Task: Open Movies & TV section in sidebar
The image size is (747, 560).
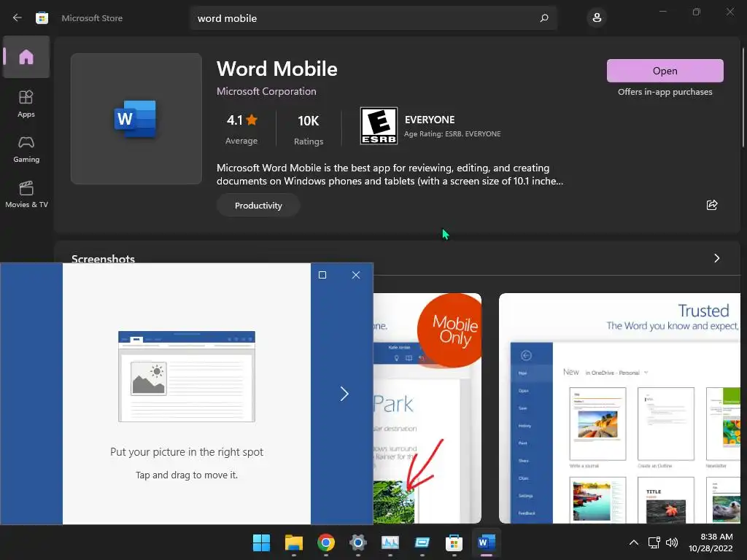Action: [26, 194]
